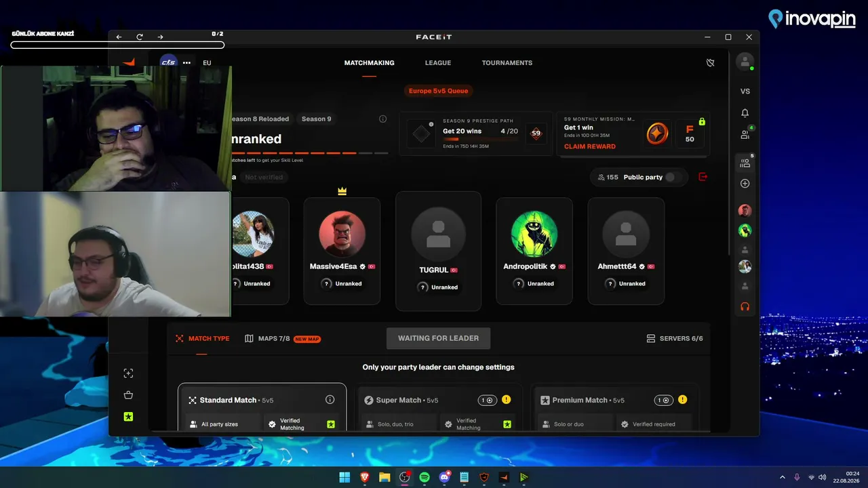The width and height of the screenshot is (868, 488).
Task: Open File Explorer from taskbar
Action: click(x=384, y=477)
